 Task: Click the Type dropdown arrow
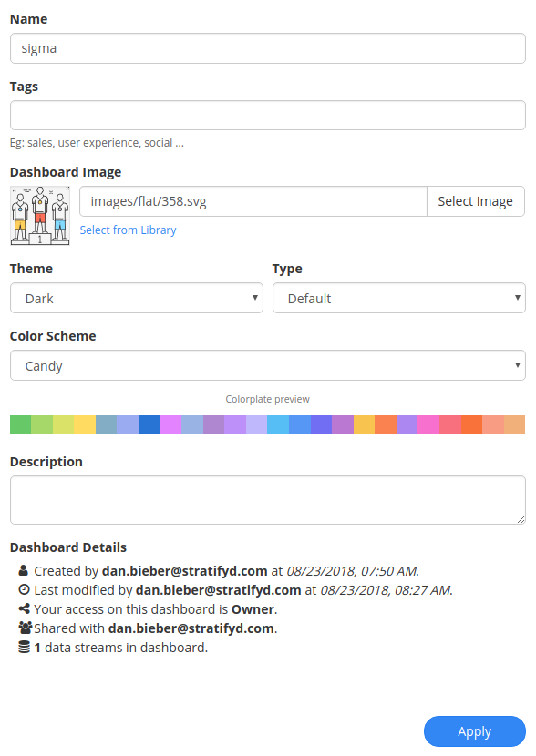[x=517, y=298]
